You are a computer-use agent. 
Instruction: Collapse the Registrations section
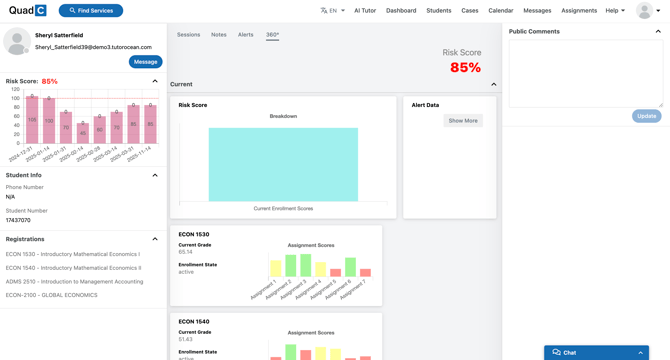click(155, 239)
